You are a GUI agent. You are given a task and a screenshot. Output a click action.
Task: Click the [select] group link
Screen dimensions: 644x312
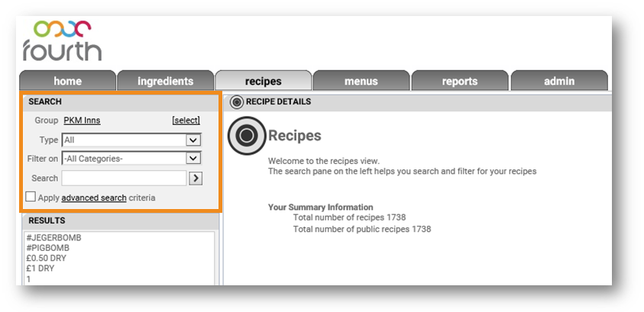pos(186,121)
